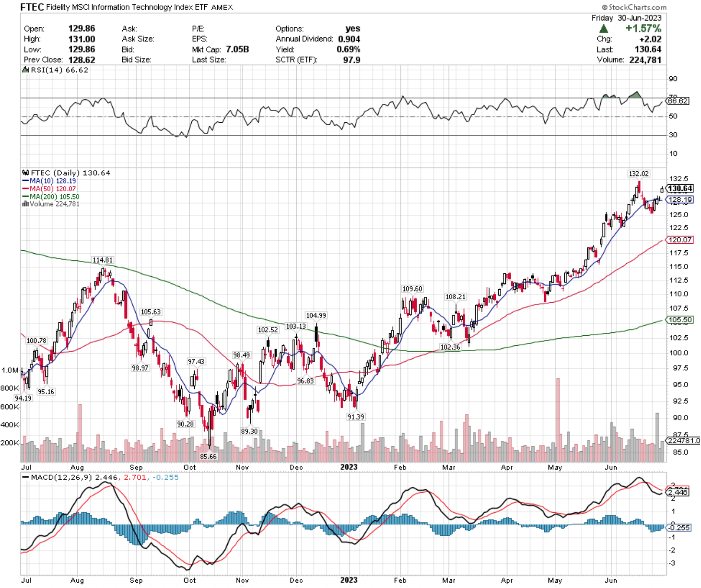Click the Mkt Cap 7.05B value

(237, 49)
